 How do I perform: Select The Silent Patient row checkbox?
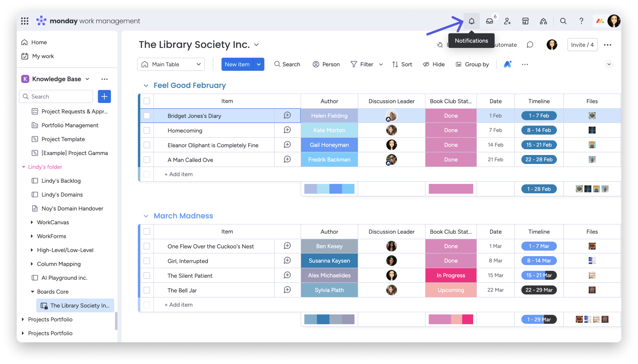(147, 276)
